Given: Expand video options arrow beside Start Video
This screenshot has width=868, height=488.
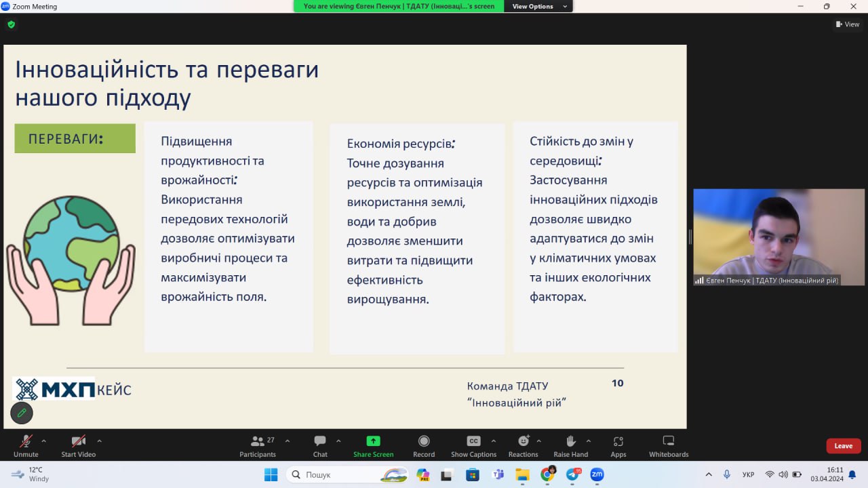Looking at the screenshot, I should pyautogui.click(x=99, y=441).
